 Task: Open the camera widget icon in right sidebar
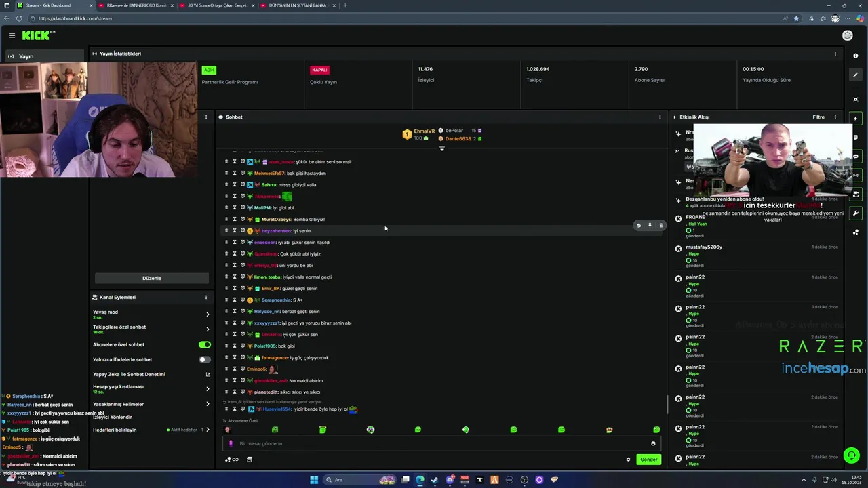856,99
